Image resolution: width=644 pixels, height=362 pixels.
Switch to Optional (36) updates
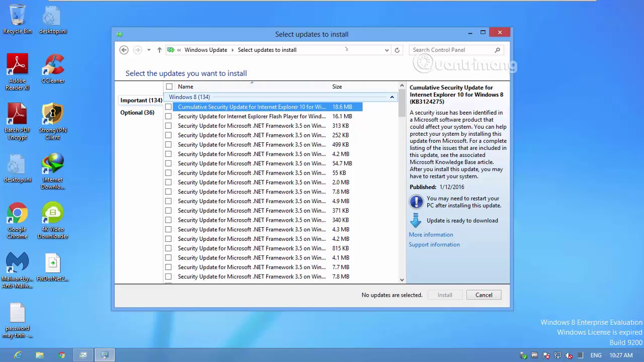(137, 113)
